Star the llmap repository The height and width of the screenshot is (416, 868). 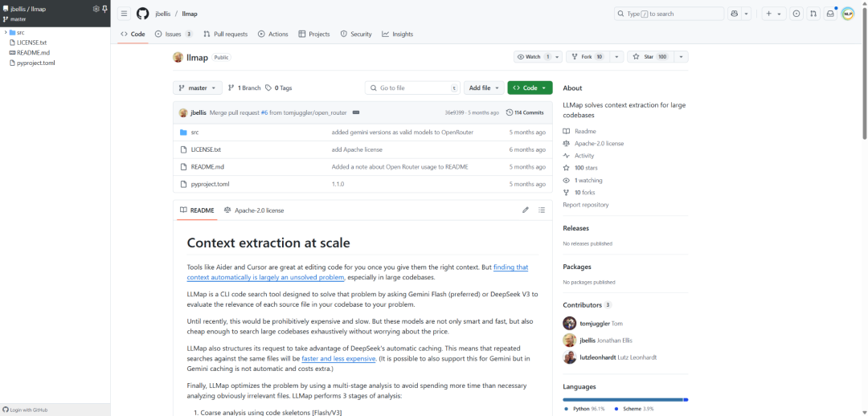pyautogui.click(x=650, y=57)
